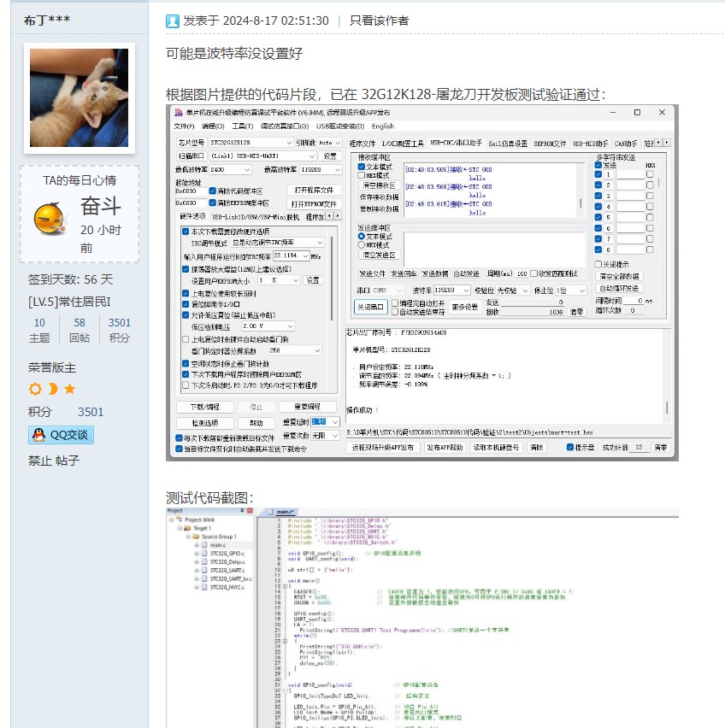Click the 周期(ms) input field
Screen dimensions: 725x728
point(522,273)
